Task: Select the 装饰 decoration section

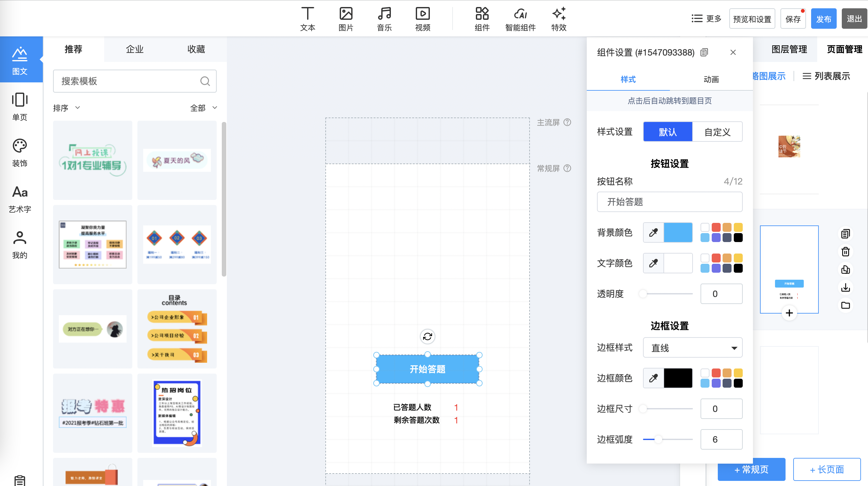Action: 19,152
